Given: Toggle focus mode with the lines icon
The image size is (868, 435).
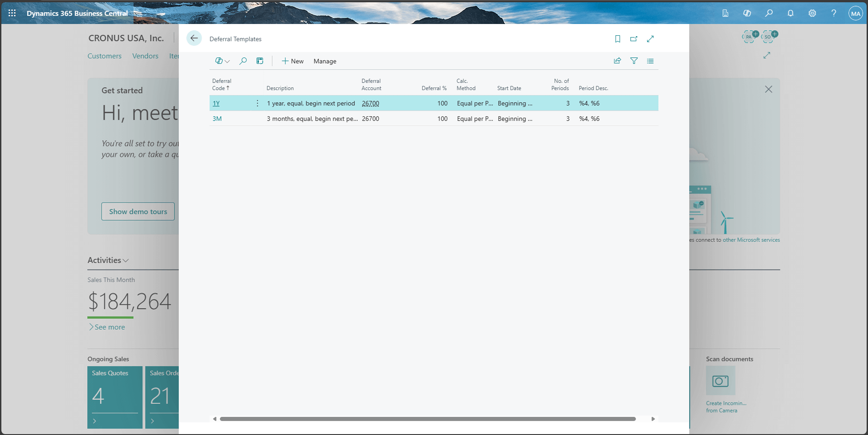Looking at the screenshot, I should point(650,61).
